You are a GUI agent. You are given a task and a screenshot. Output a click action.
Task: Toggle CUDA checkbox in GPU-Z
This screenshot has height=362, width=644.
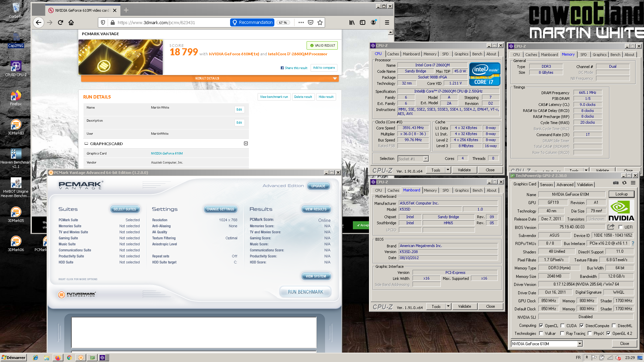(x=562, y=325)
